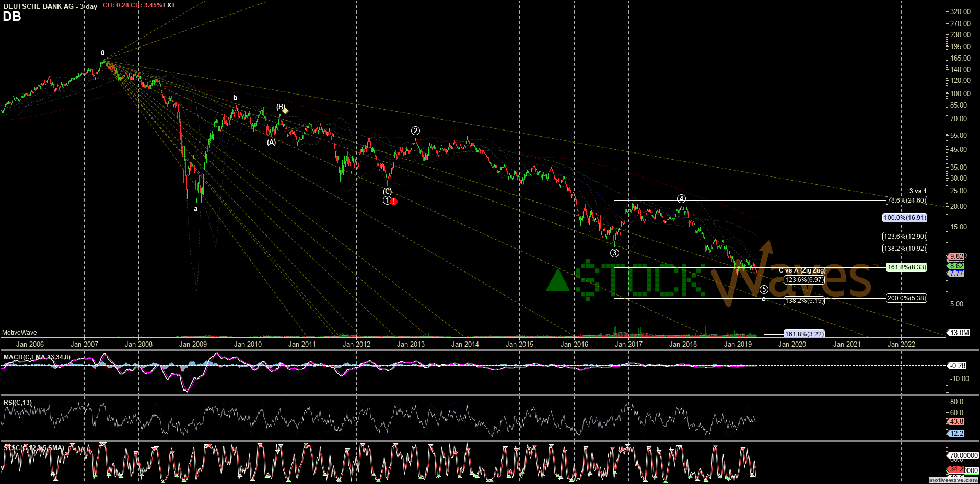The width and height of the screenshot is (980, 484).
Task: Click the 8.62 green price tag
Action: (x=956, y=266)
